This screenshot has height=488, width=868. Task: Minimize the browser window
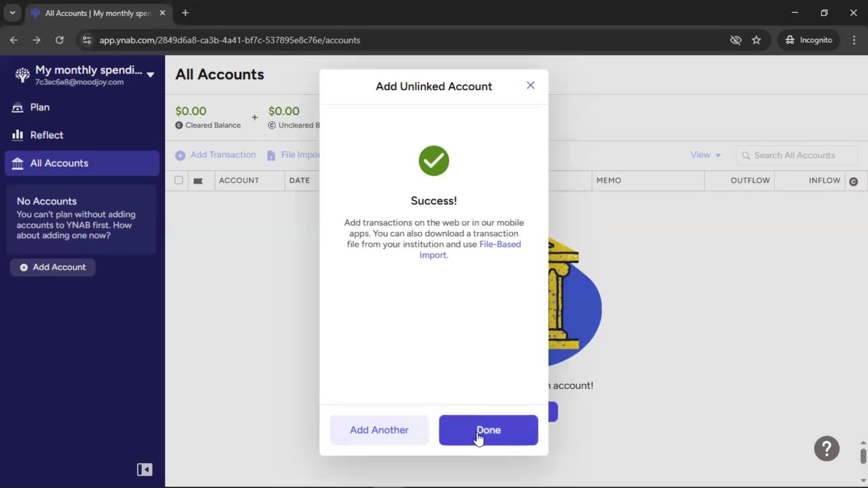(795, 13)
